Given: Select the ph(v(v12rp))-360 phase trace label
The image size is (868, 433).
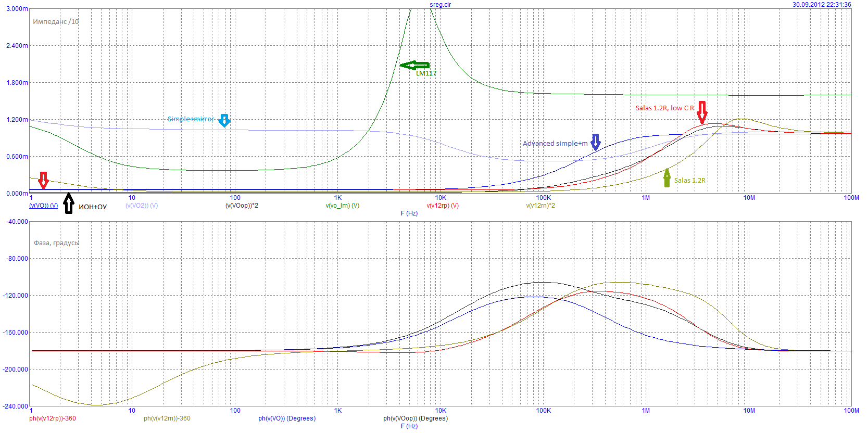Looking at the screenshot, I should point(53,418).
